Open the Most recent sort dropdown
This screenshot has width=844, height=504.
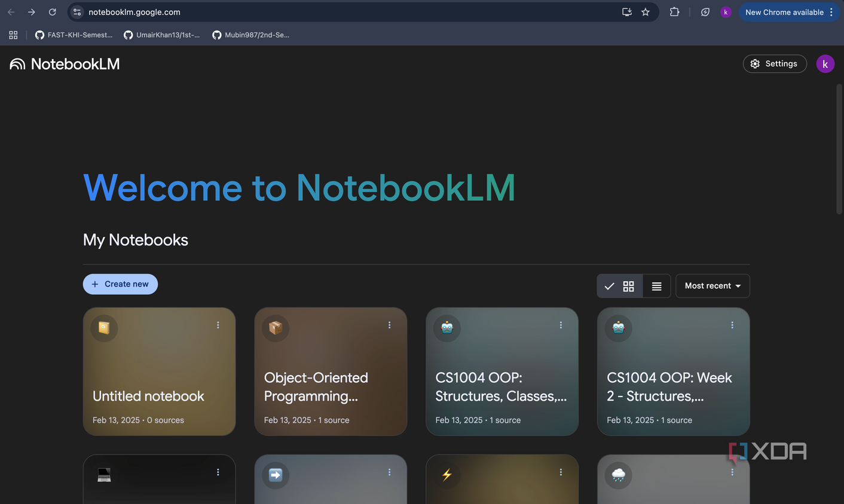pos(712,286)
